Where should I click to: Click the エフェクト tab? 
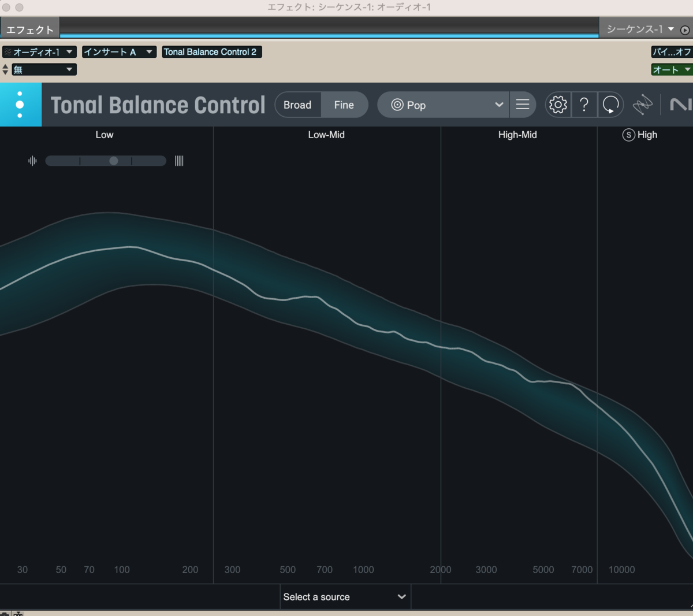[x=30, y=27]
